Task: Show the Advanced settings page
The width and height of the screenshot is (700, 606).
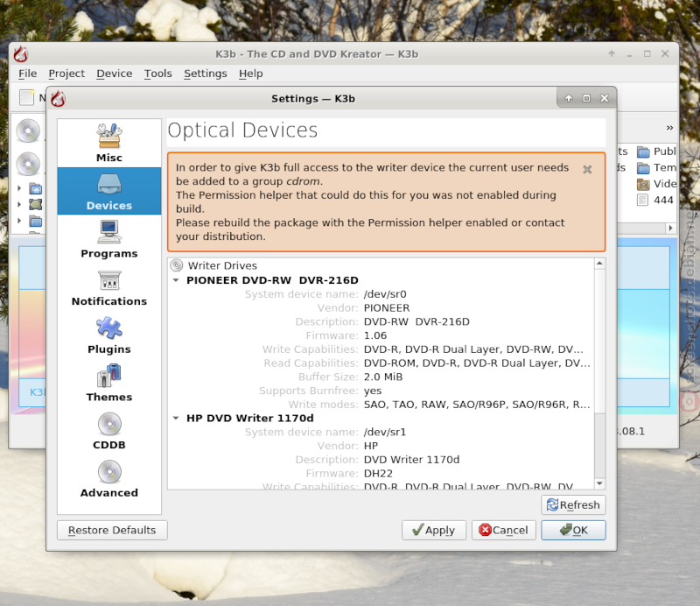Action: pos(109,478)
